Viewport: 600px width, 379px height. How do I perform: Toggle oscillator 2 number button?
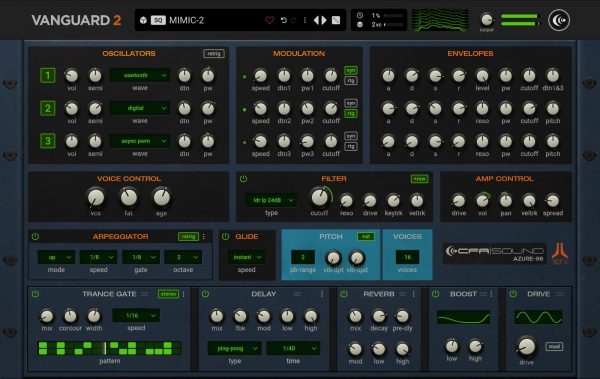pyautogui.click(x=48, y=108)
